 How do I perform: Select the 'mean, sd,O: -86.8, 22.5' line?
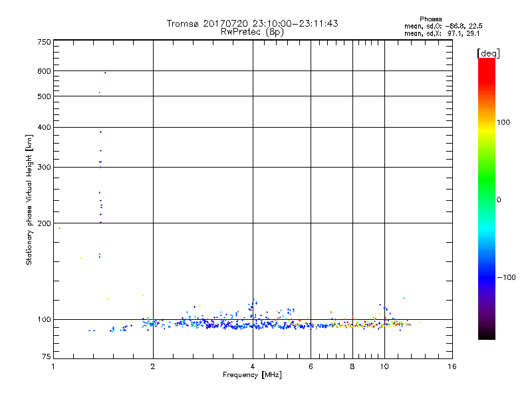coord(443,26)
